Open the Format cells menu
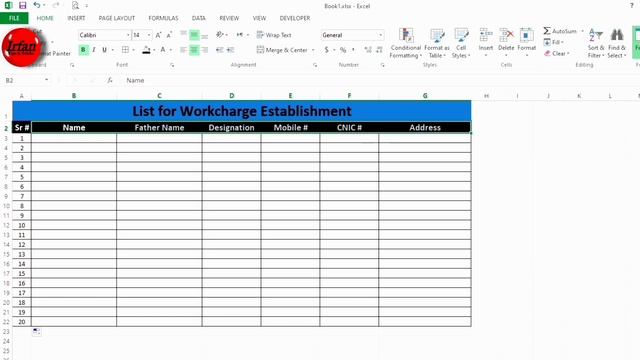This screenshot has width=640, height=360. tap(527, 42)
